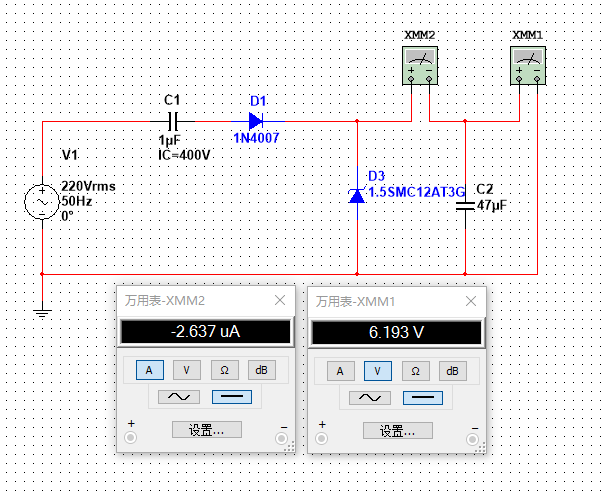Click the XMM2 multimeter instrument icon
Screen dimensions: 606x491
[420, 68]
